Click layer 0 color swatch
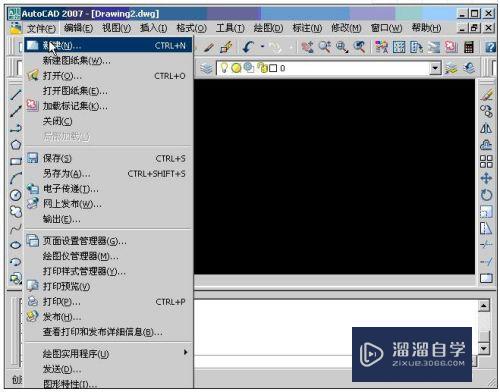 click(273, 68)
